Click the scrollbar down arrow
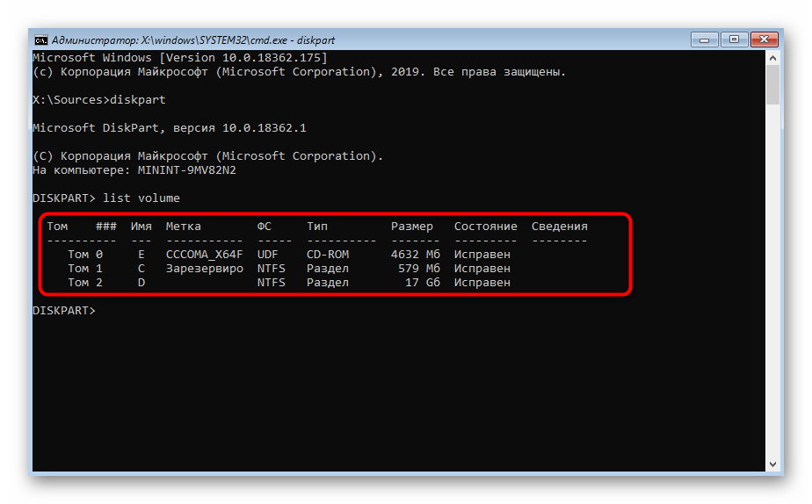The width and height of the screenshot is (812, 504). (x=772, y=464)
